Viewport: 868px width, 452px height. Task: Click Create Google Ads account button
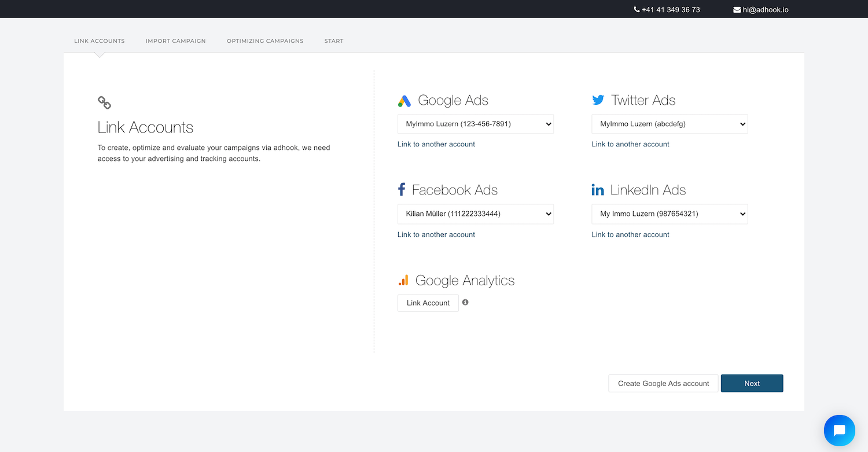[x=663, y=383]
